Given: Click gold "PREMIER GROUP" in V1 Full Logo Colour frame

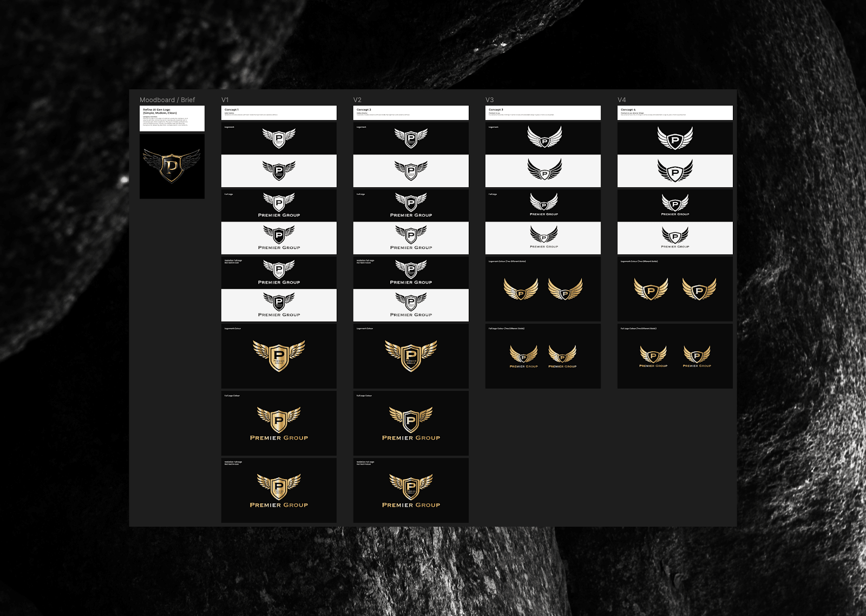Looking at the screenshot, I should point(279,438).
